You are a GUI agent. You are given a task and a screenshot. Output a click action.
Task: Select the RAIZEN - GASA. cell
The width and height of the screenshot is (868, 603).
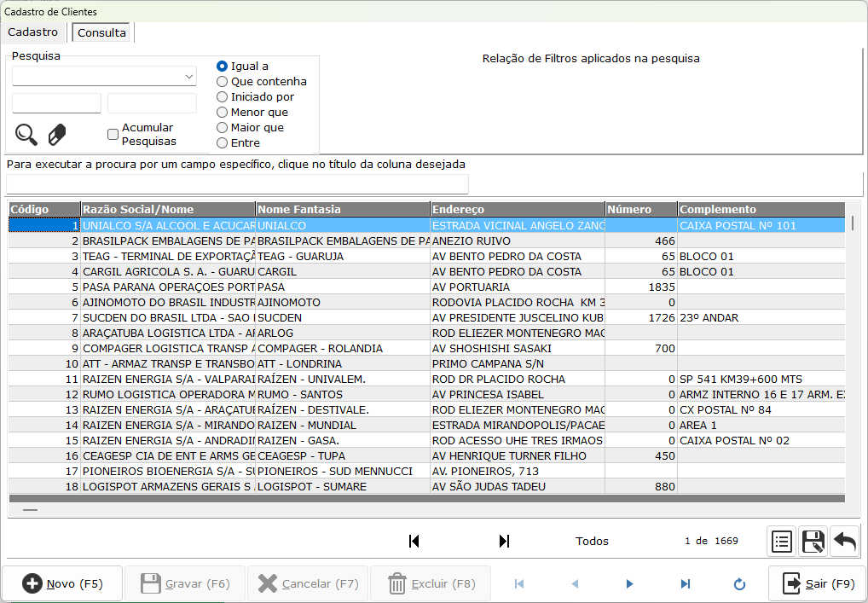344,441
